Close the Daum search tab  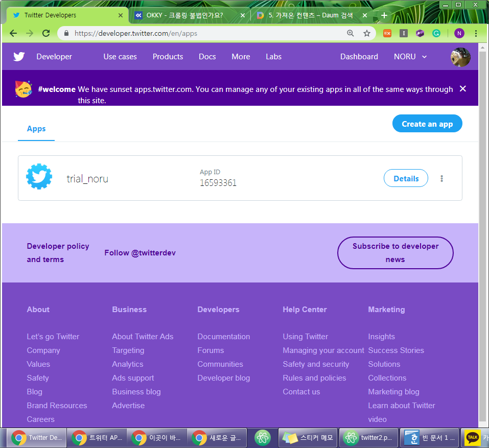pos(364,15)
